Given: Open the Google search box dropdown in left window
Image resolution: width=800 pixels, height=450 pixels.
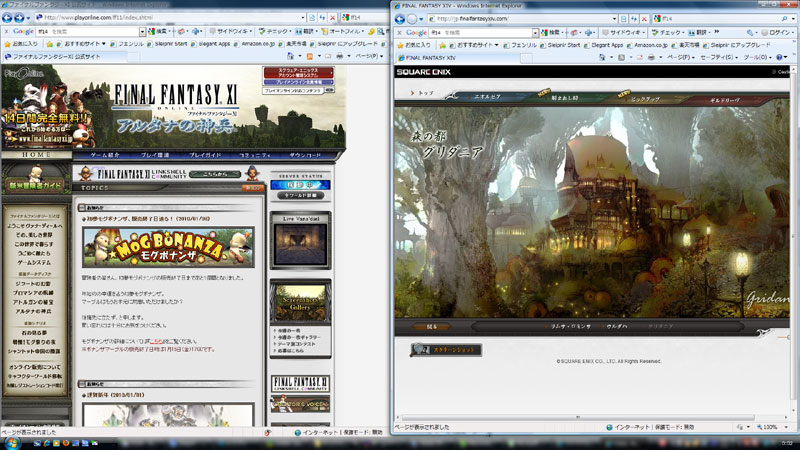Looking at the screenshot, I should point(142,31).
